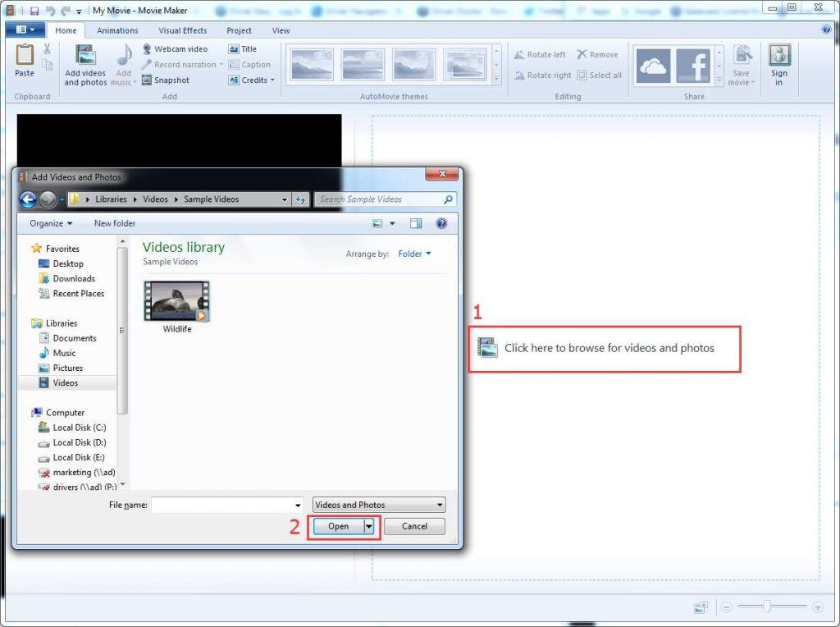The width and height of the screenshot is (840, 627).
Task: Click the zoom in plus button
Action: click(818, 607)
